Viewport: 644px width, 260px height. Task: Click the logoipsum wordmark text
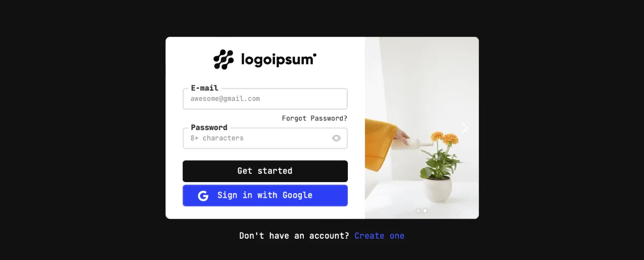[x=278, y=60]
